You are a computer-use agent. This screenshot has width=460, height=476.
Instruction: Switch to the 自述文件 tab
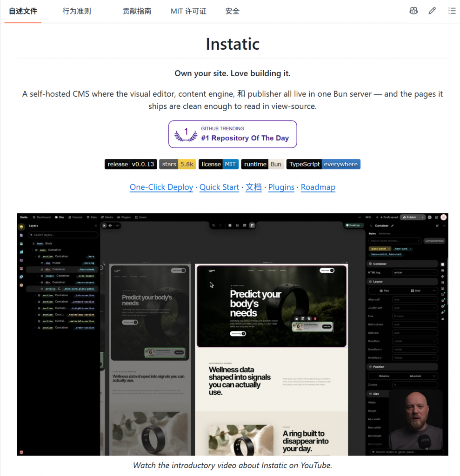[23, 11]
